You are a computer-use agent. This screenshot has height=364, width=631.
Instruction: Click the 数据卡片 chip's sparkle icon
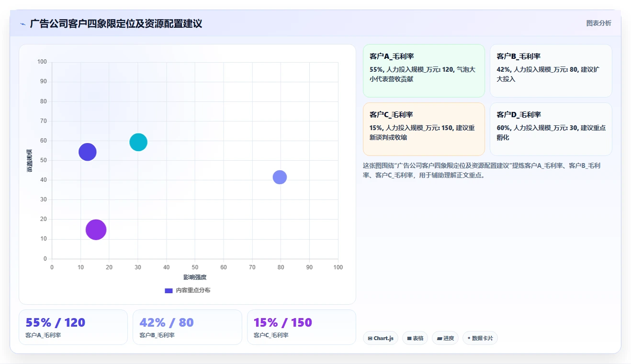[x=469, y=338]
